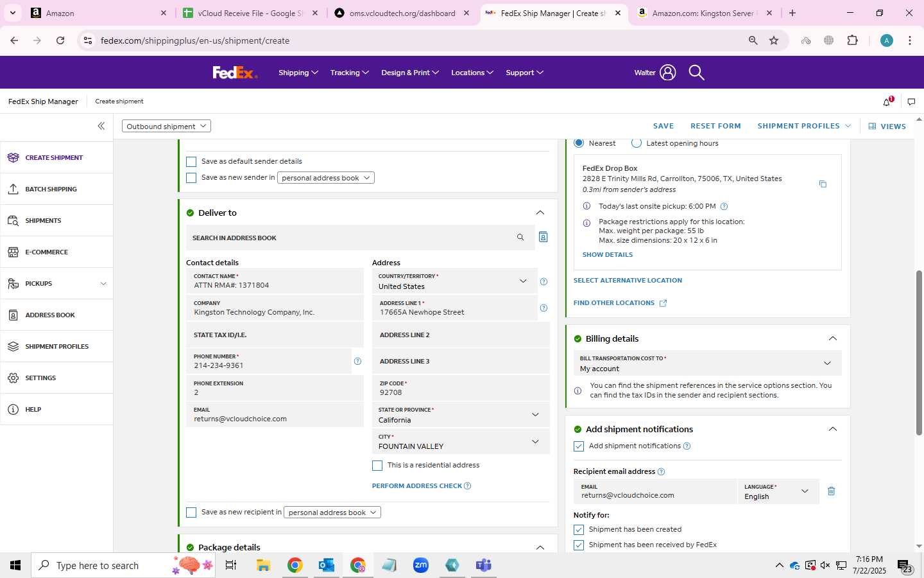Click SAVE in the toolbar
924x578 pixels.
[663, 126]
